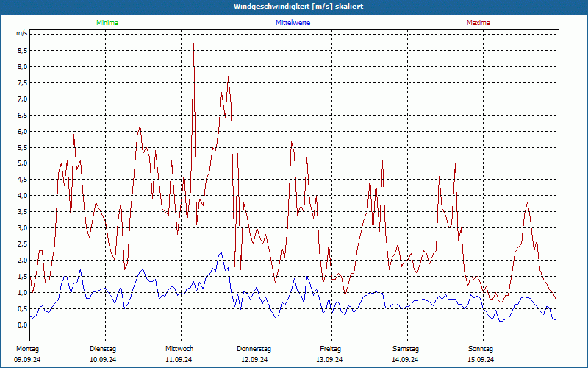Select the blue 'Mittelwerte' legend label
Image resolution: width=588 pixels, height=368 pixels.
(x=293, y=23)
